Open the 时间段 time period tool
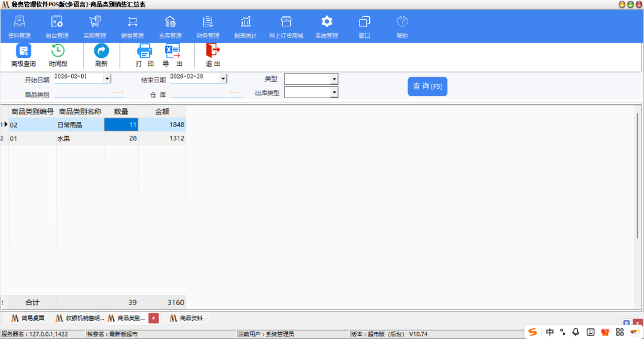This screenshot has height=339, width=644. pos(58,55)
